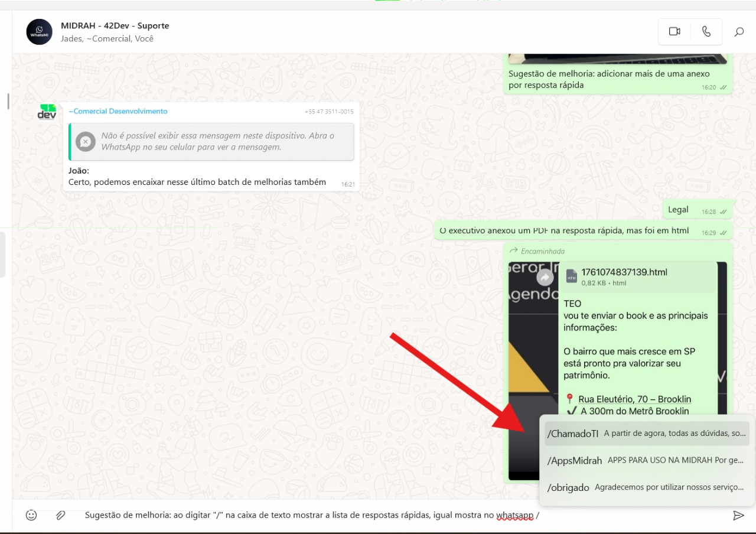Select the /ChamadoTI quick reply
756x534 pixels.
coord(647,434)
